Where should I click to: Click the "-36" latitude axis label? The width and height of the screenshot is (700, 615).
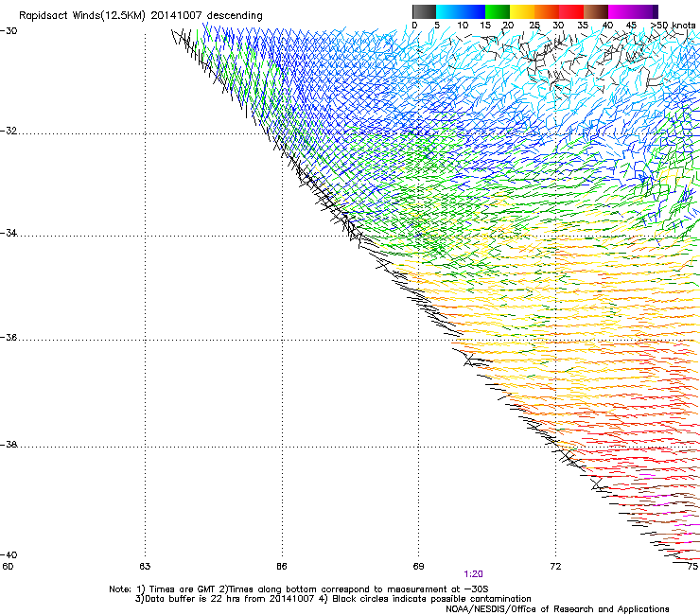pyautogui.click(x=9, y=337)
